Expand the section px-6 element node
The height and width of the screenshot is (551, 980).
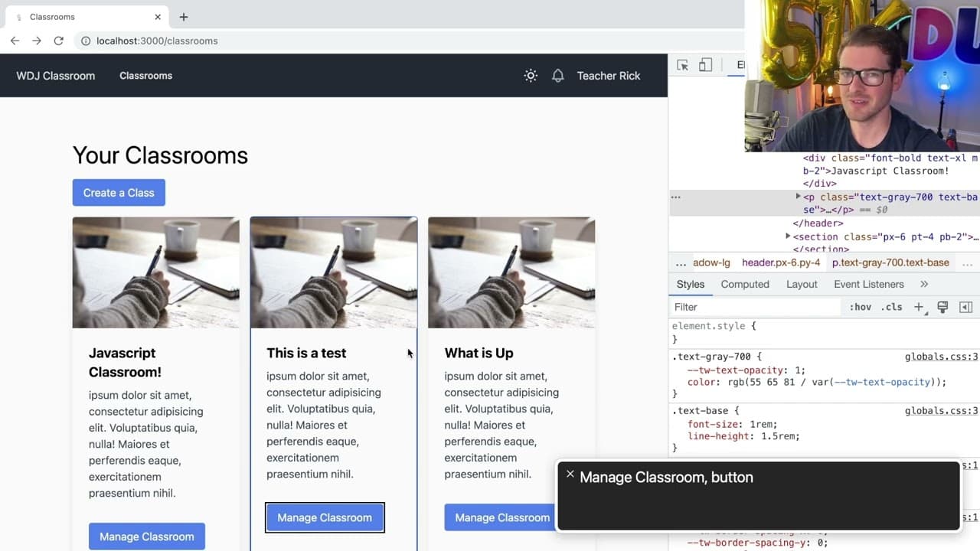[x=789, y=236]
